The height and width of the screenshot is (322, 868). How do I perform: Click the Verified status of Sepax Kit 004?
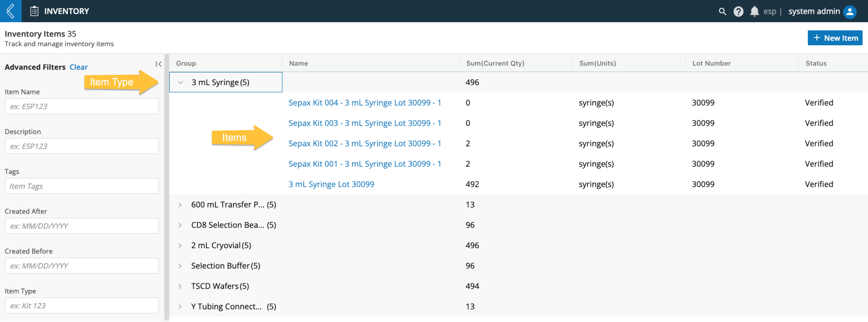[x=819, y=103]
